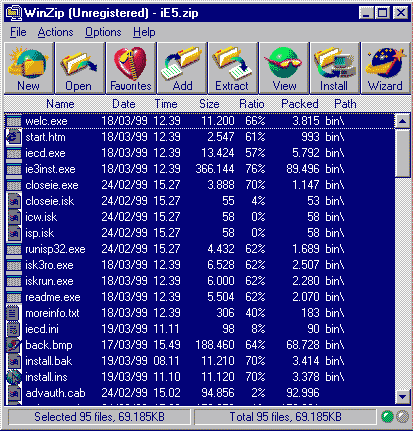This screenshot has height=431, width=413.
Task: Click the scrollbar down arrow
Action: (402, 396)
